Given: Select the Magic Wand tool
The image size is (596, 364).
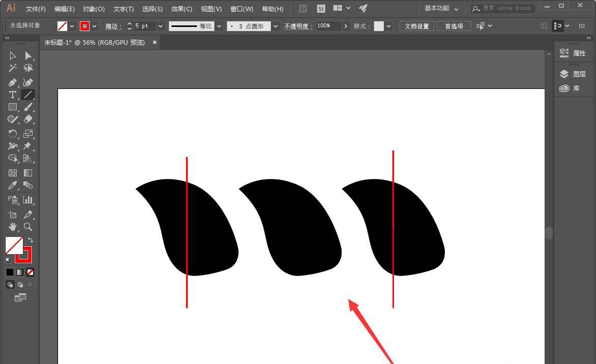Looking at the screenshot, I should (x=13, y=68).
